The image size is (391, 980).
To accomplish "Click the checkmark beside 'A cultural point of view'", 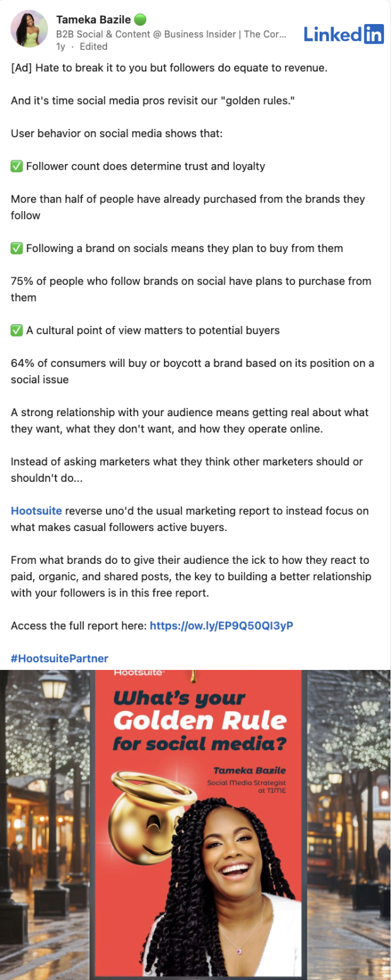I will [x=16, y=330].
